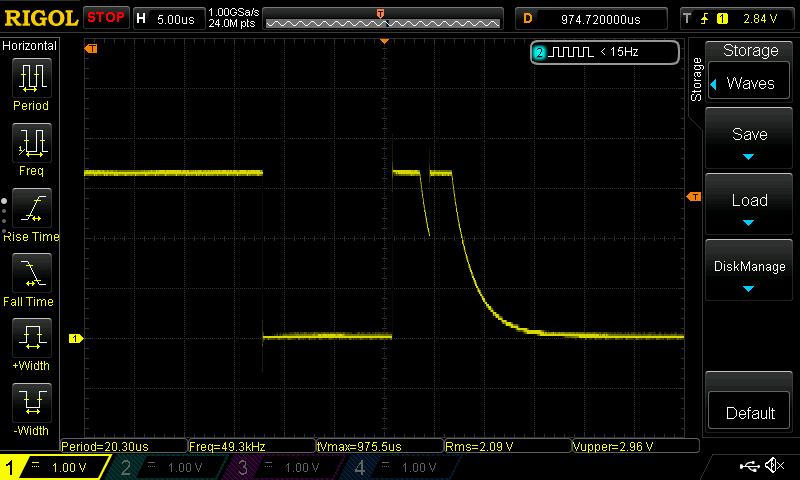Click the sample rate 1.00GSa/s readout
Screen dimensions: 800x480
(x=234, y=12)
